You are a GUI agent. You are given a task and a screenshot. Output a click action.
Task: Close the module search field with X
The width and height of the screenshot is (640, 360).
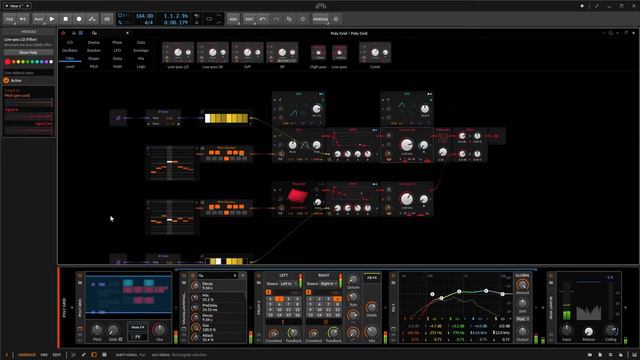[127, 33]
